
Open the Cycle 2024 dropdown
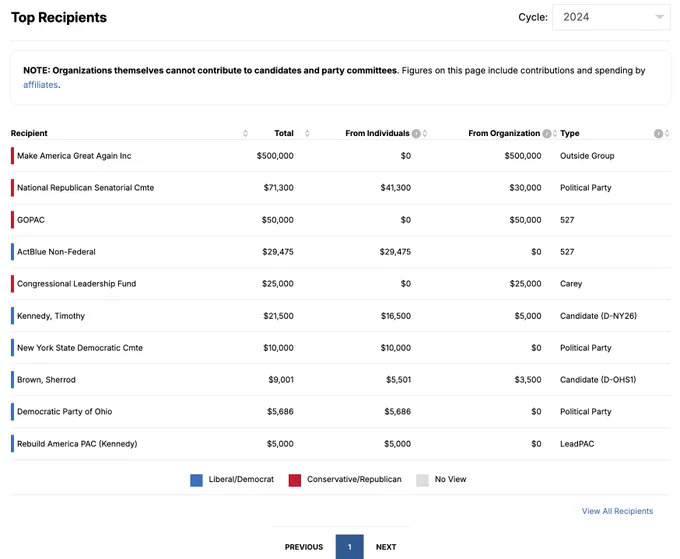click(x=611, y=17)
